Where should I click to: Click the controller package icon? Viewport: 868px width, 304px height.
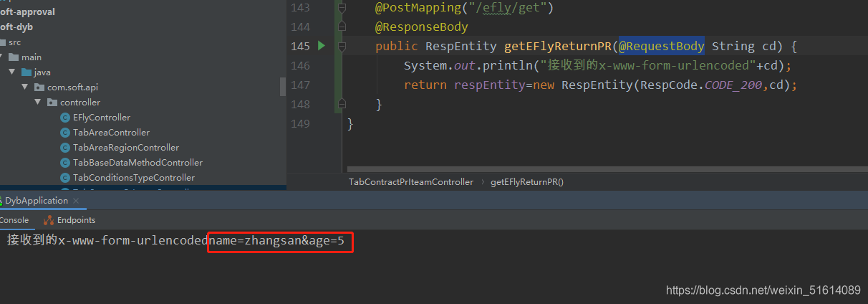coord(52,103)
